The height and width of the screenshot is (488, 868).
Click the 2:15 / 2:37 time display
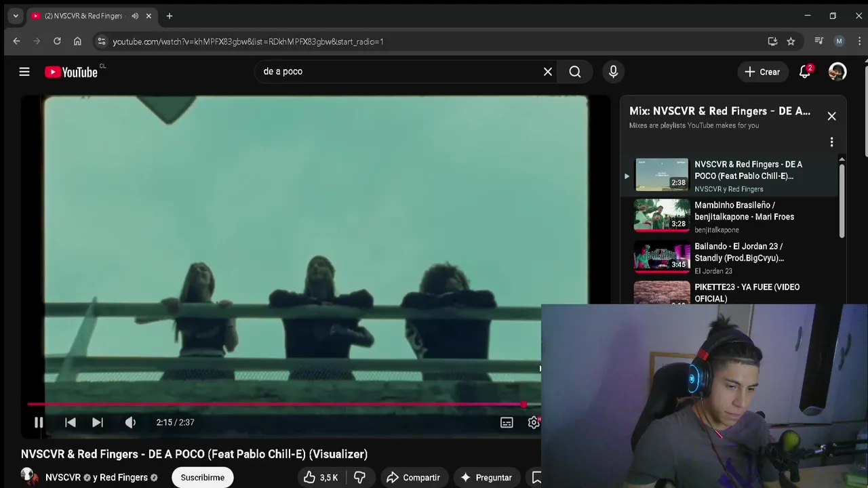coord(175,422)
